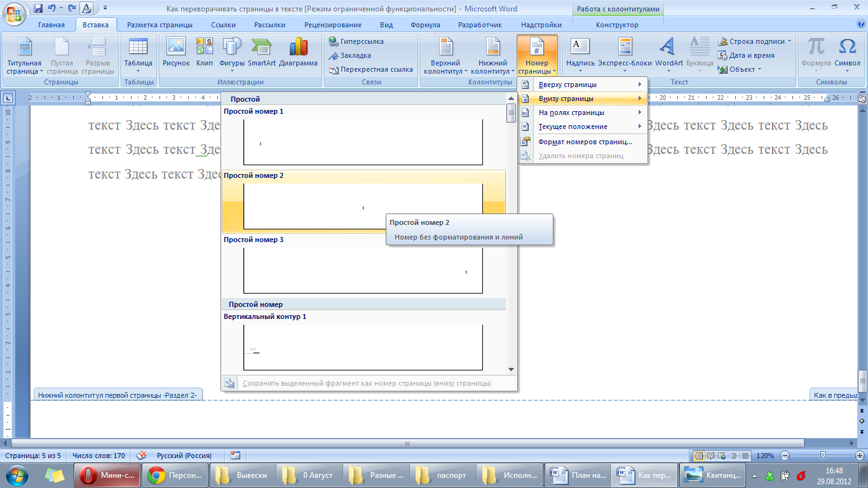Click the Номер страницы button
This screenshot has width=868, height=488.
[x=537, y=56]
